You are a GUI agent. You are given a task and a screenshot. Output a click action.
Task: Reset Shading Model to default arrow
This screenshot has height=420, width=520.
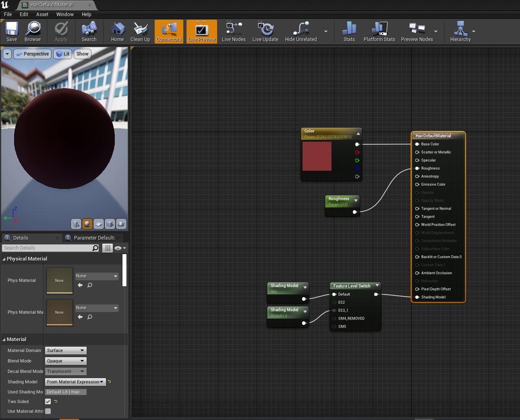[x=110, y=382]
